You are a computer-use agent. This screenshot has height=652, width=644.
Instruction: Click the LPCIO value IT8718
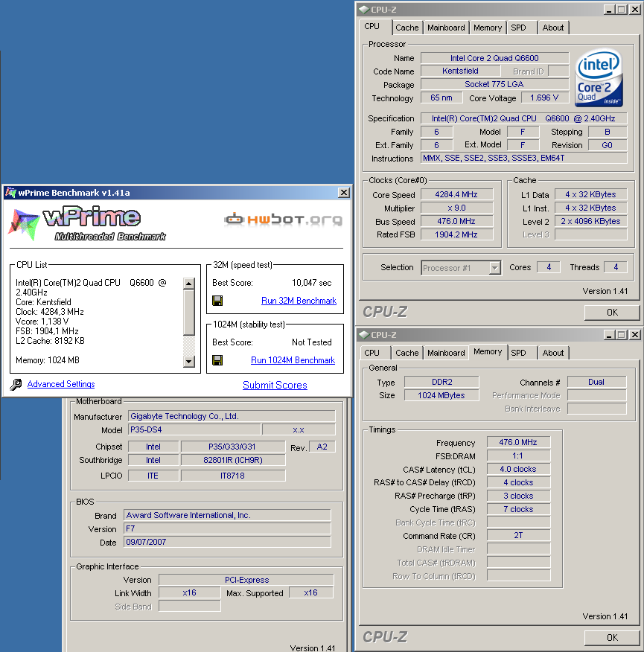pyautogui.click(x=233, y=476)
